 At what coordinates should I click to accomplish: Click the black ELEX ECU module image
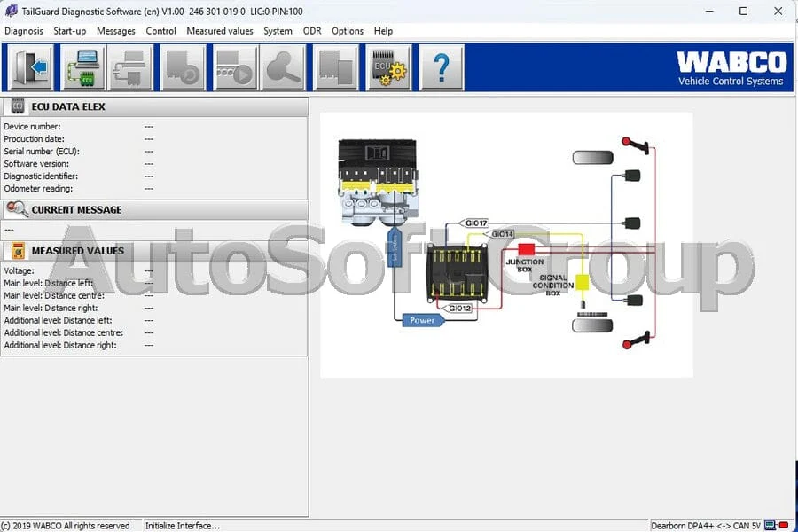(457, 273)
